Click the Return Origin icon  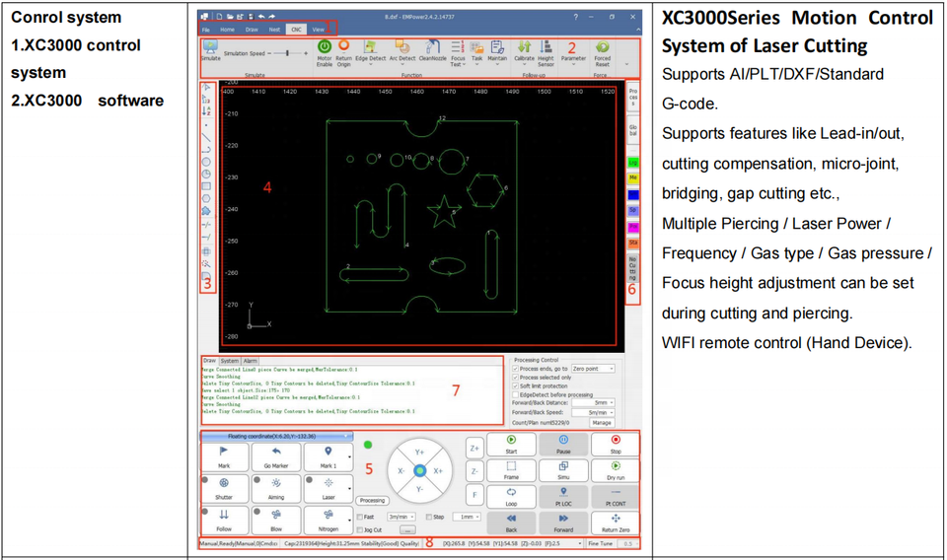click(x=343, y=46)
